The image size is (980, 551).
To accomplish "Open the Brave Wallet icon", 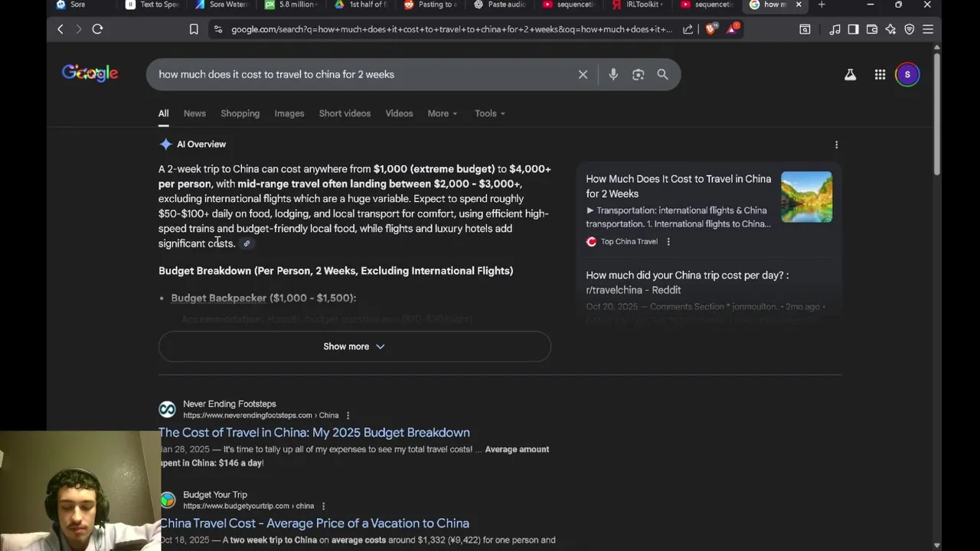I will pyautogui.click(x=872, y=29).
